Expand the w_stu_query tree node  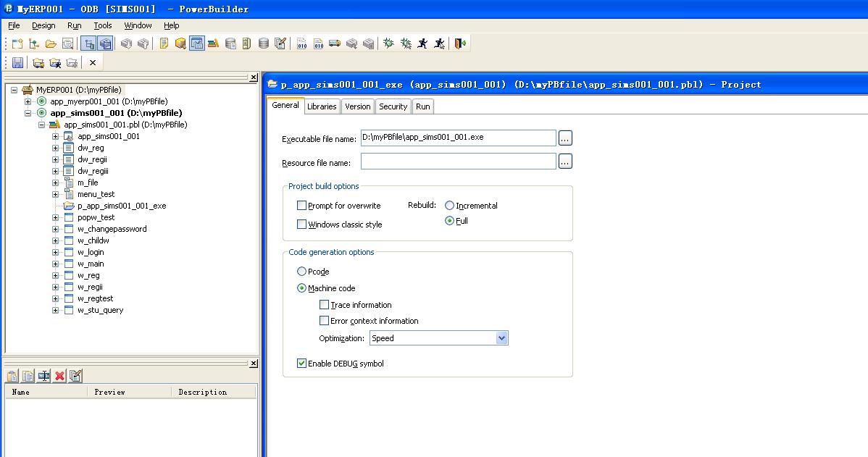click(x=55, y=311)
